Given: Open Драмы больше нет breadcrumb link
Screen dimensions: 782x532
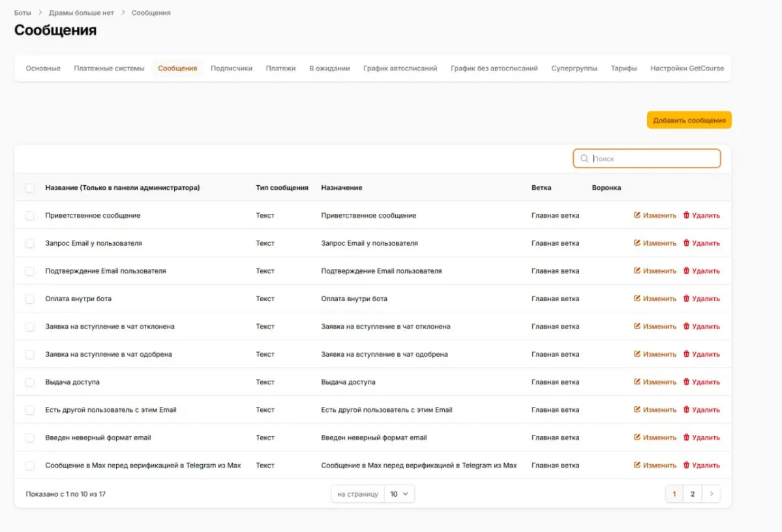Looking at the screenshot, I should 82,12.
